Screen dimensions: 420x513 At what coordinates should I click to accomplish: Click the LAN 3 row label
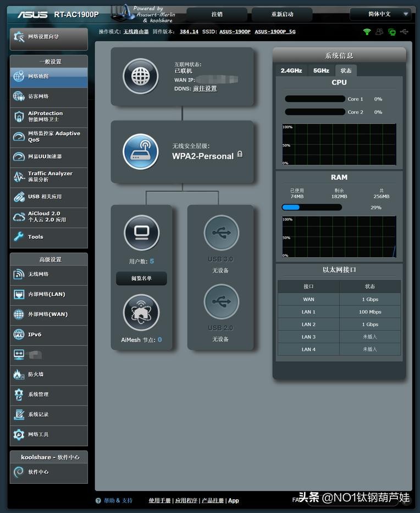coord(308,337)
